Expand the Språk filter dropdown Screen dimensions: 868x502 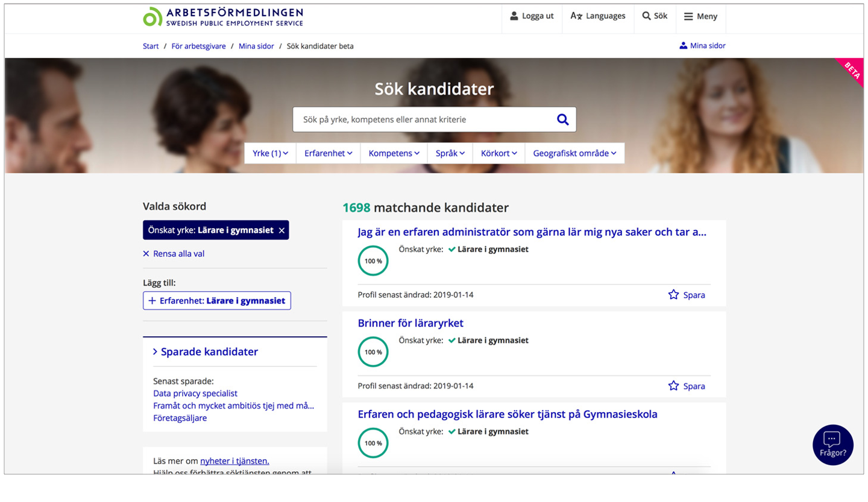450,153
